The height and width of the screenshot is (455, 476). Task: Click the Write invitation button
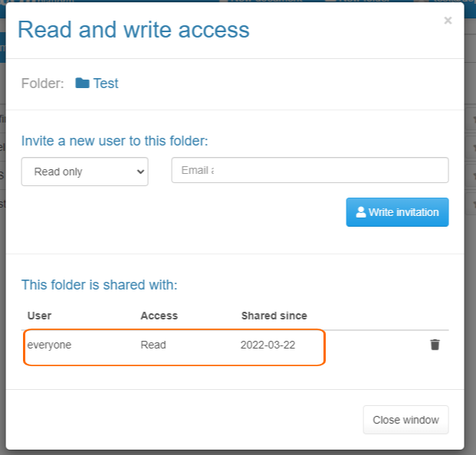pos(397,212)
